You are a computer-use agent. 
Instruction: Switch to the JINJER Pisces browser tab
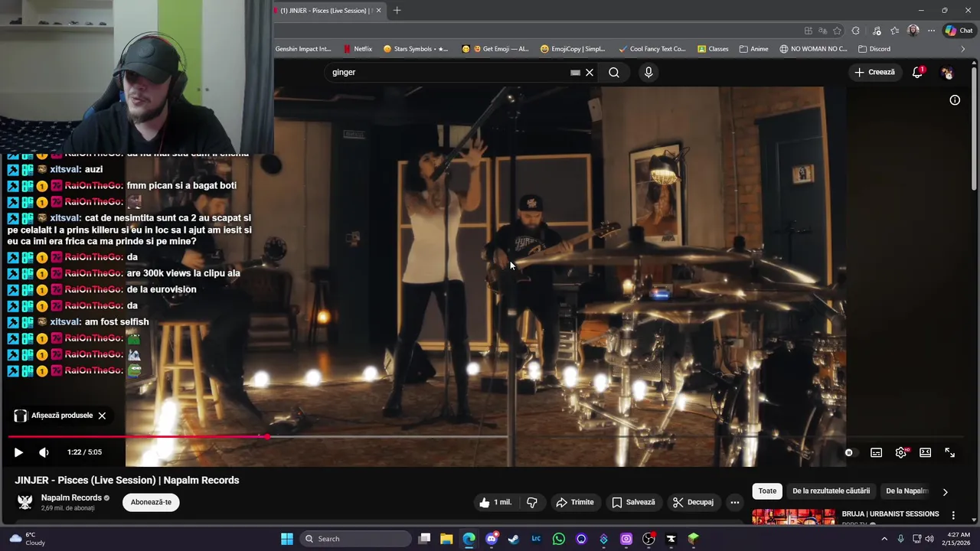coord(331,11)
